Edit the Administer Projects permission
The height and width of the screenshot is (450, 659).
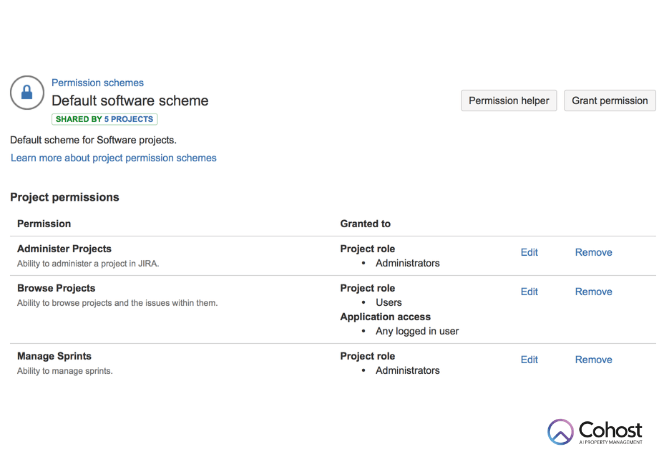pyautogui.click(x=529, y=253)
